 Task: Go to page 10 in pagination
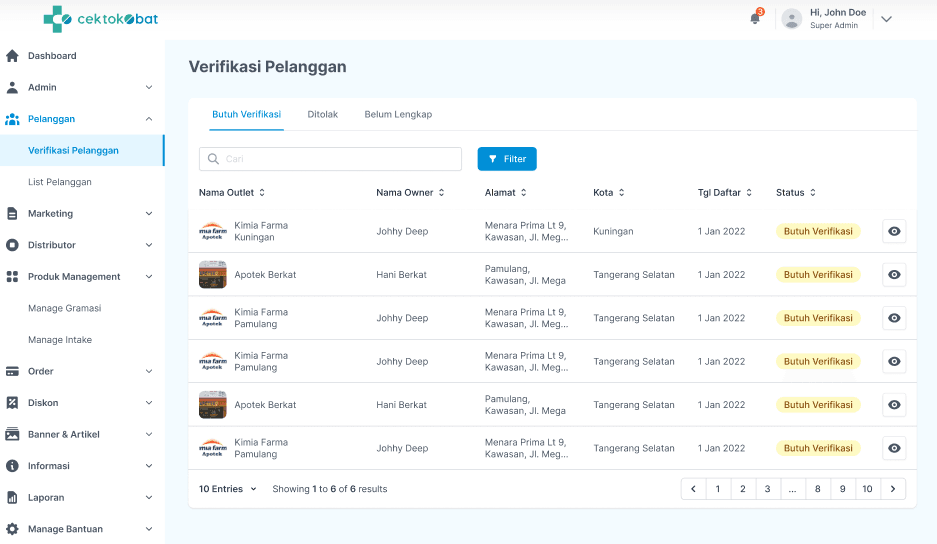pos(867,489)
